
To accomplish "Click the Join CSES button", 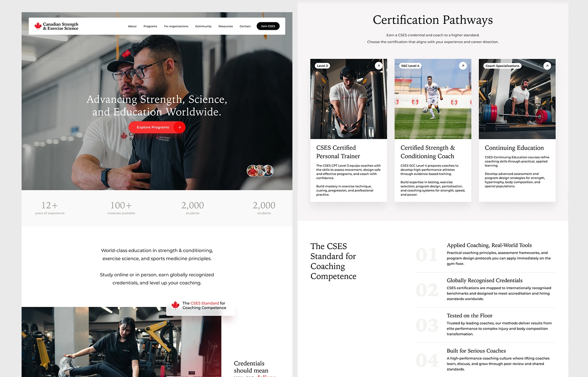I will [268, 26].
